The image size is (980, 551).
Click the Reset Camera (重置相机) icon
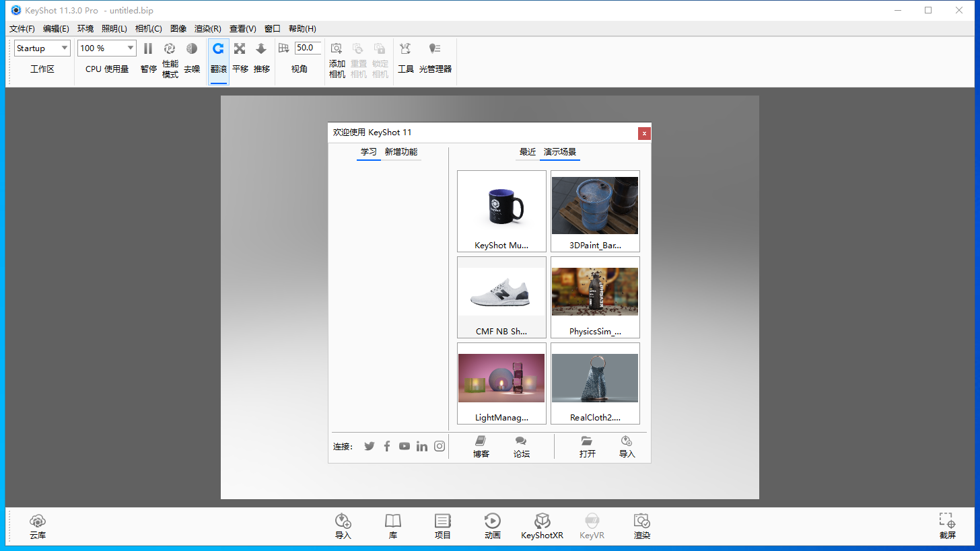point(358,48)
